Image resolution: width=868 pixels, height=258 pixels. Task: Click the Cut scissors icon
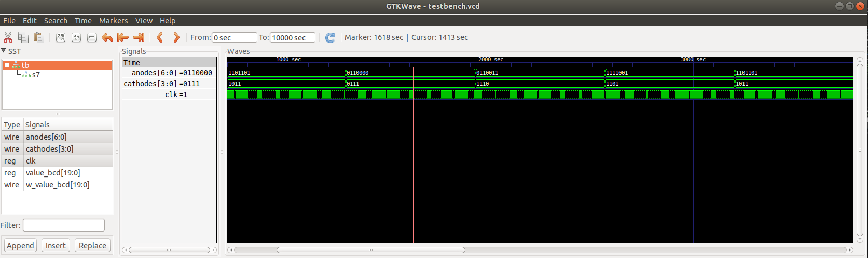click(x=8, y=37)
